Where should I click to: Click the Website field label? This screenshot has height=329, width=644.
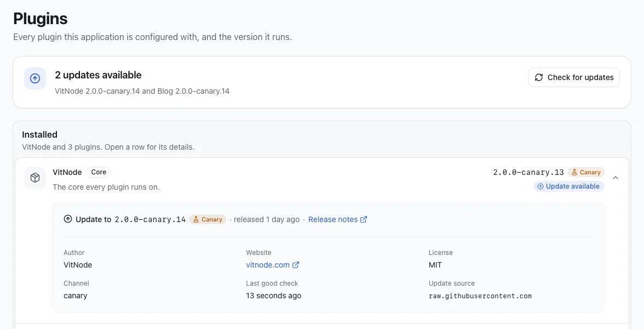pos(258,252)
